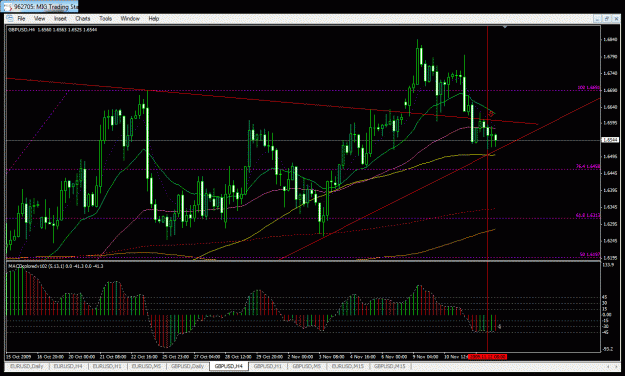This screenshot has height=376, width=625.
Task: Click the Fibonacci 50 level label
Action: click(590, 254)
